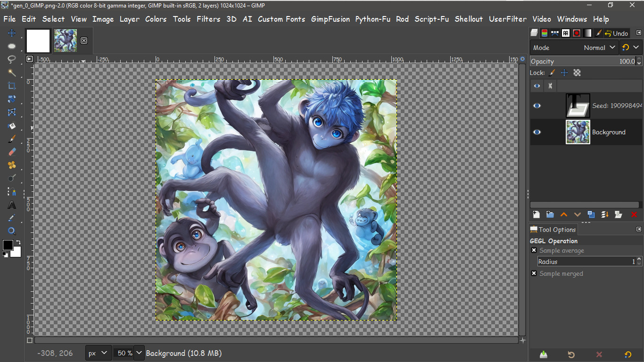This screenshot has height=362, width=644.
Task: Pick the Eraser tool
Action: click(12, 152)
